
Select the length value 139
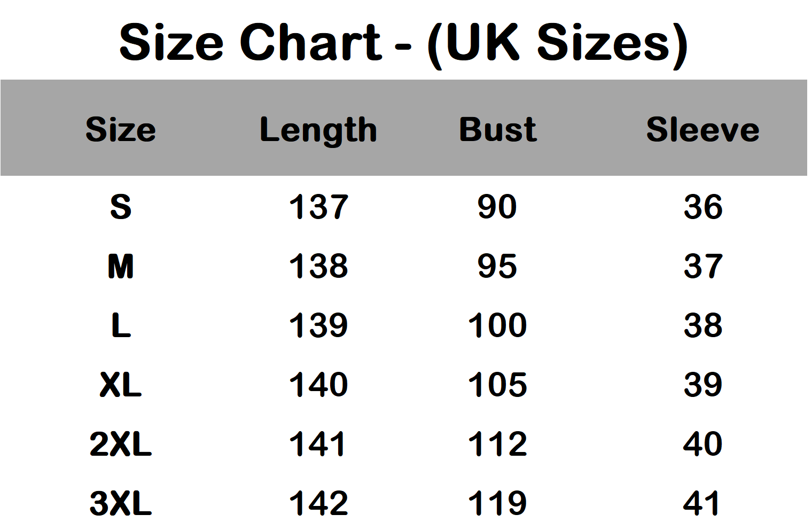point(318,325)
